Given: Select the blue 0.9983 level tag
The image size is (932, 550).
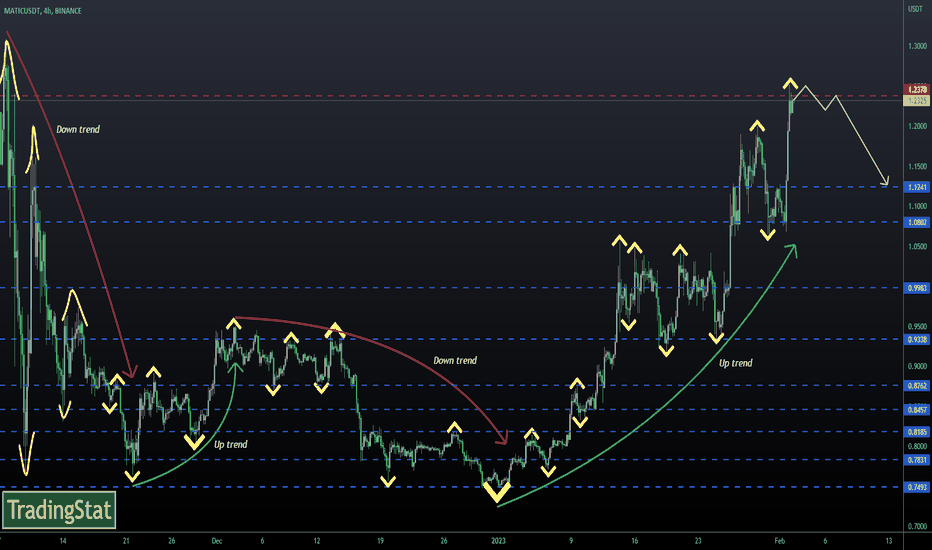Looking at the screenshot, I should coord(916,288).
